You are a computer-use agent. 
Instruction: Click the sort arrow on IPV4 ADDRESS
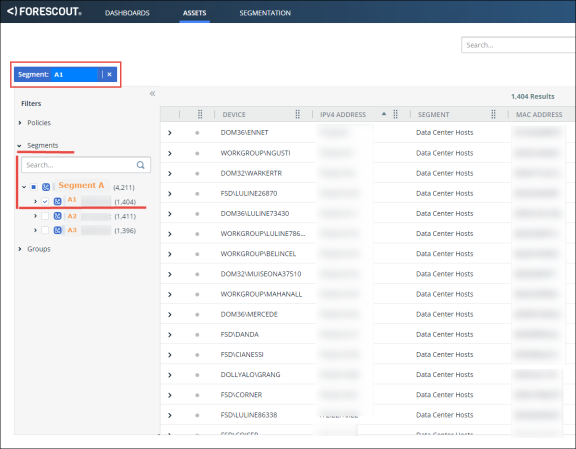(384, 114)
